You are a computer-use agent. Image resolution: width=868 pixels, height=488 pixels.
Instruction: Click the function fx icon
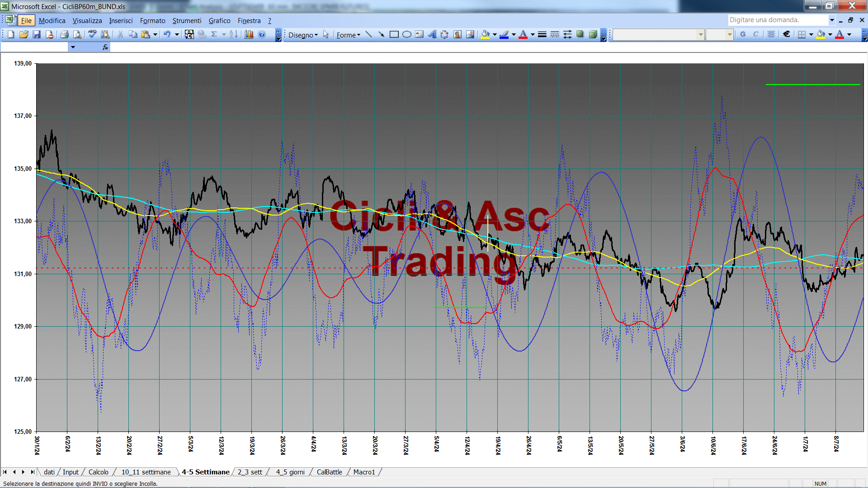[x=105, y=47]
